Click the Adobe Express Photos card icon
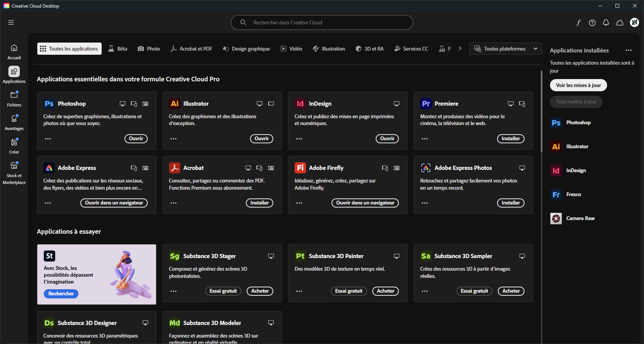This screenshot has width=644, height=344. pyautogui.click(x=426, y=168)
